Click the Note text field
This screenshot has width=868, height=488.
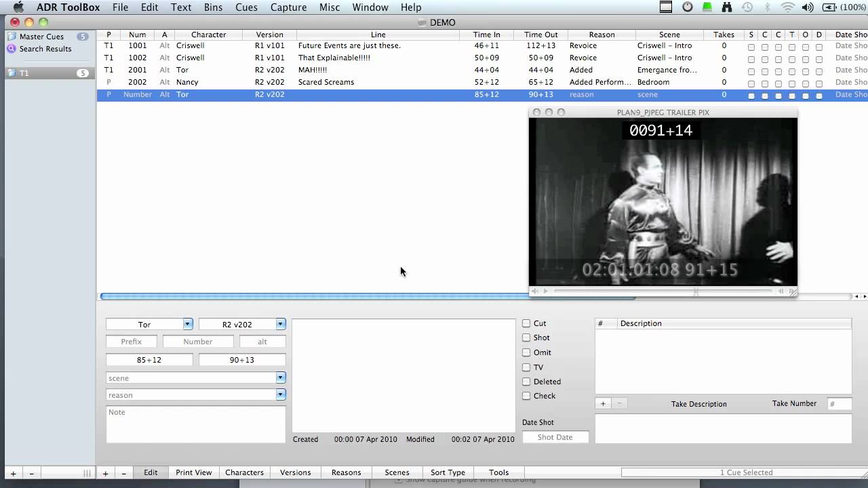tap(196, 424)
